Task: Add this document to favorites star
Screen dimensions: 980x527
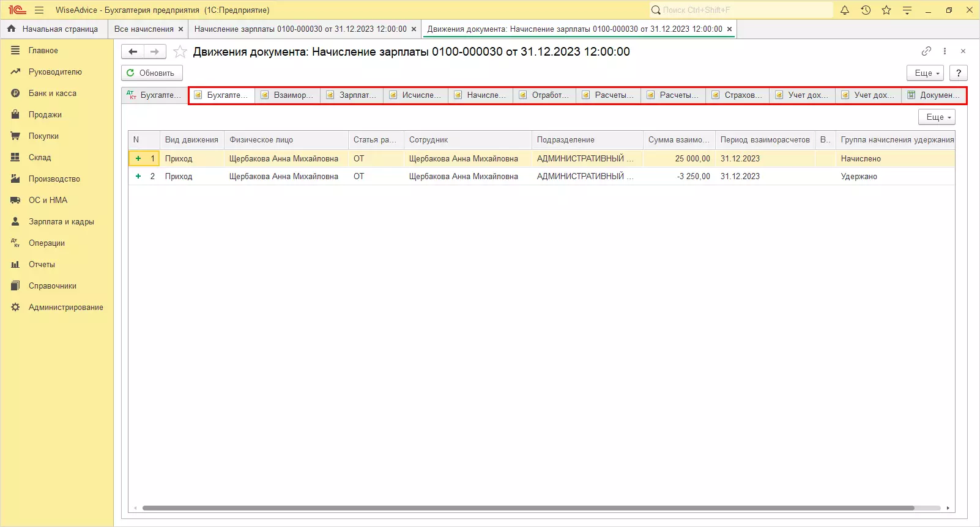Action: 180,52
